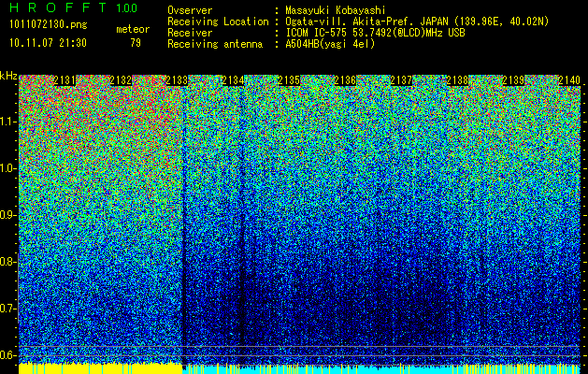Image resolution: width=588 pixels, height=374 pixels.
Task: Click the receiver text ICOM IC-575 53.7492 MHz USB
Action: [375, 33]
